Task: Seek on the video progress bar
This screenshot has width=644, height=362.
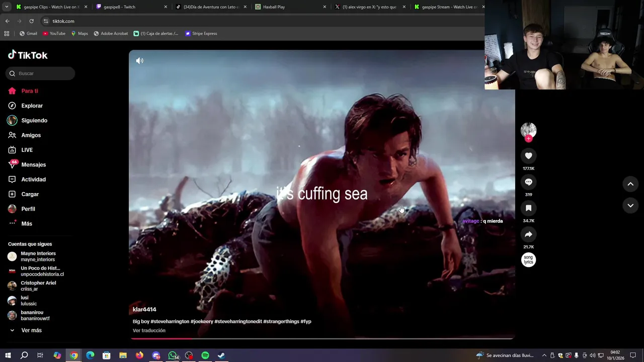Action: [x=322, y=338]
